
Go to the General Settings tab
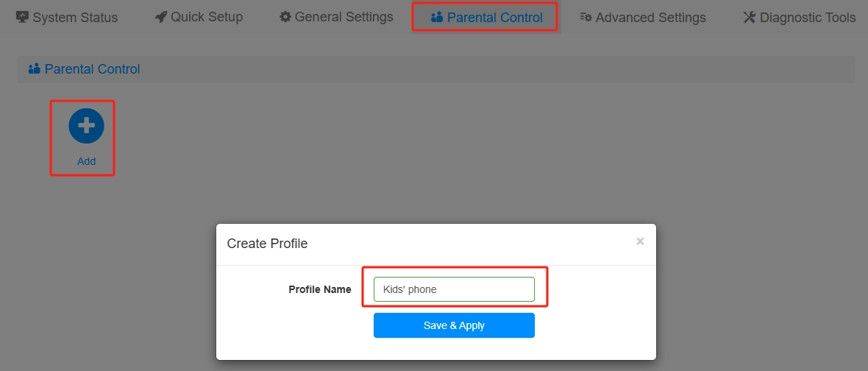pyautogui.click(x=344, y=17)
